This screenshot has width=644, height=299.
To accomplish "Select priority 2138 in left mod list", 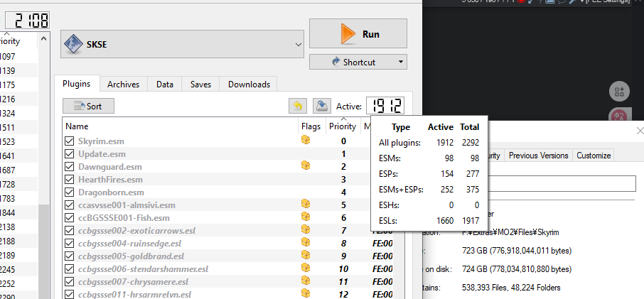I will click(7, 227).
